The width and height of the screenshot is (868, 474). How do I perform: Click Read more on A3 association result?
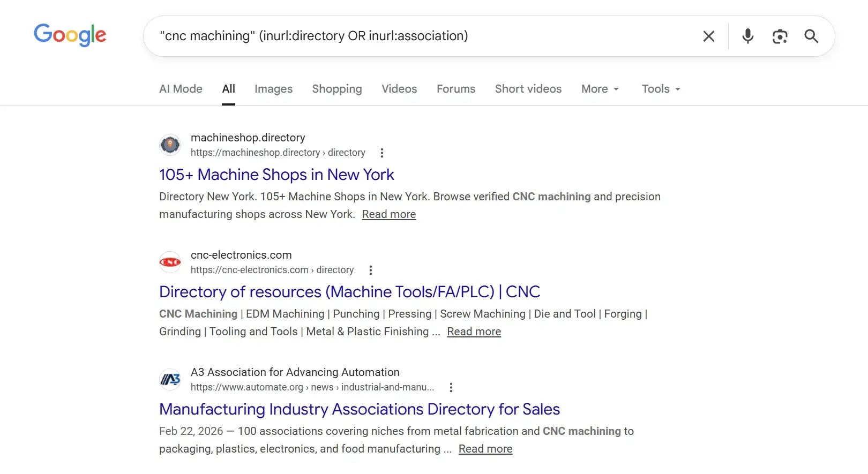(x=485, y=449)
